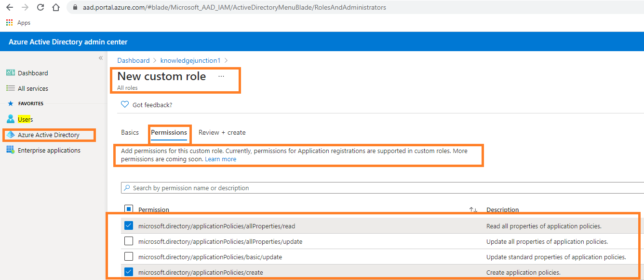Viewport: 644px width, 280px height.
Task: Click the browser home icon
Action: (x=55, y=7)
